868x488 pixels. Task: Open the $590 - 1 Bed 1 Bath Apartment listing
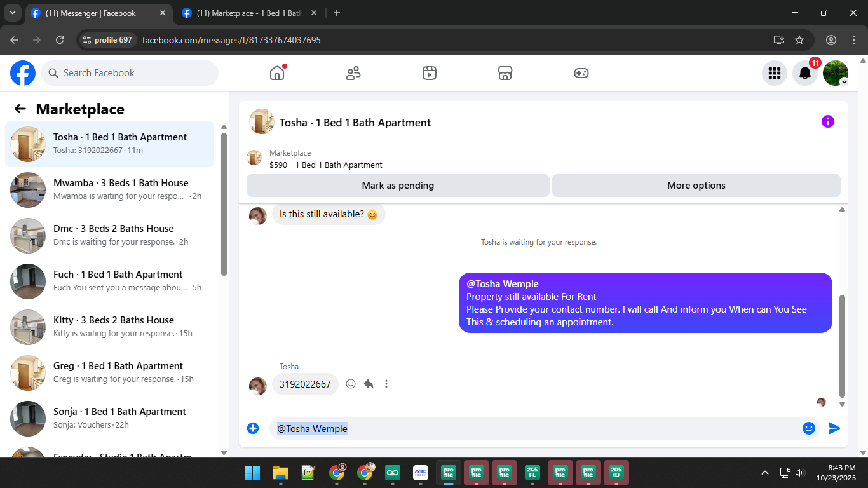(x=326, y=165)
